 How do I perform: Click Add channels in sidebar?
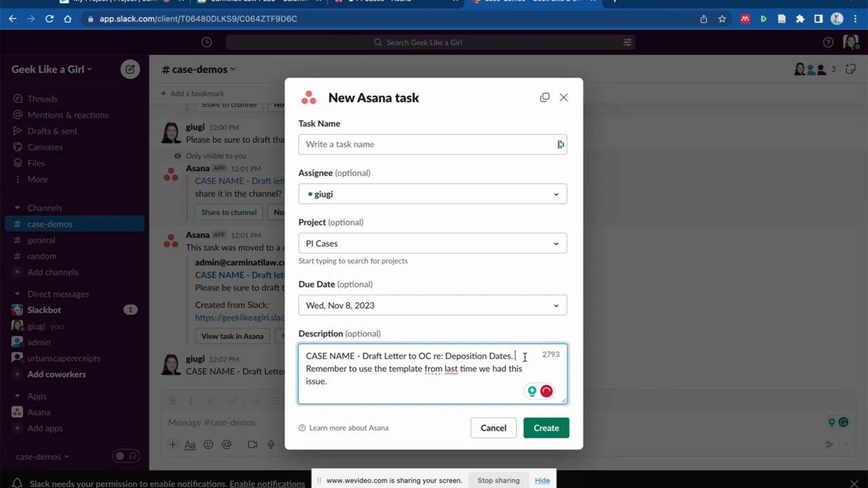tap(53, 272)
